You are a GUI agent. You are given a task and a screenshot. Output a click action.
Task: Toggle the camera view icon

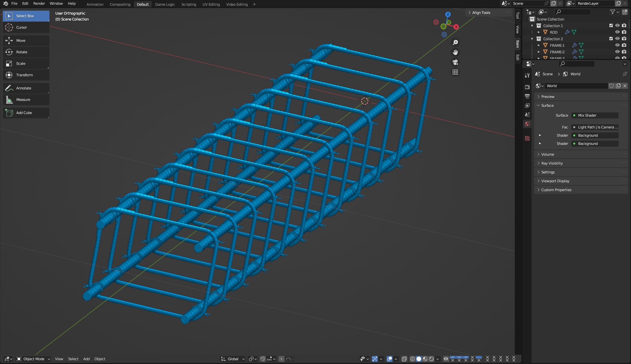point(455,62)
